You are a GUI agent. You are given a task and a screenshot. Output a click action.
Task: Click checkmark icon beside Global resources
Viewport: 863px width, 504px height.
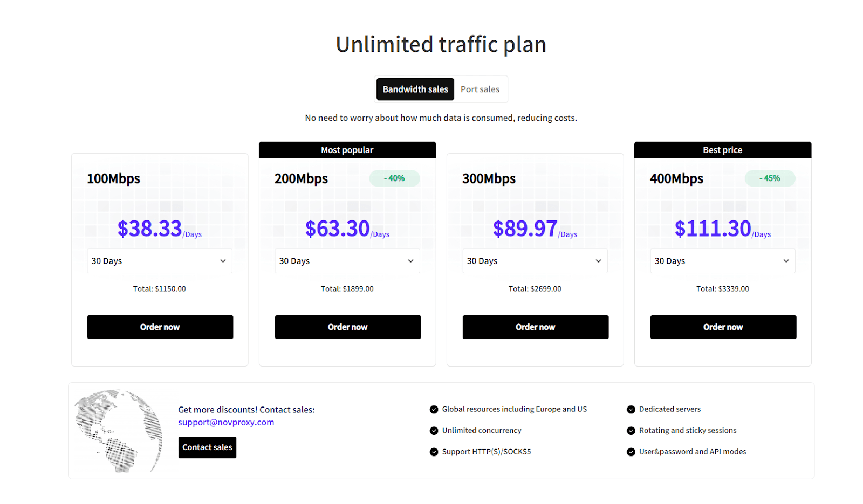[434, 410]
